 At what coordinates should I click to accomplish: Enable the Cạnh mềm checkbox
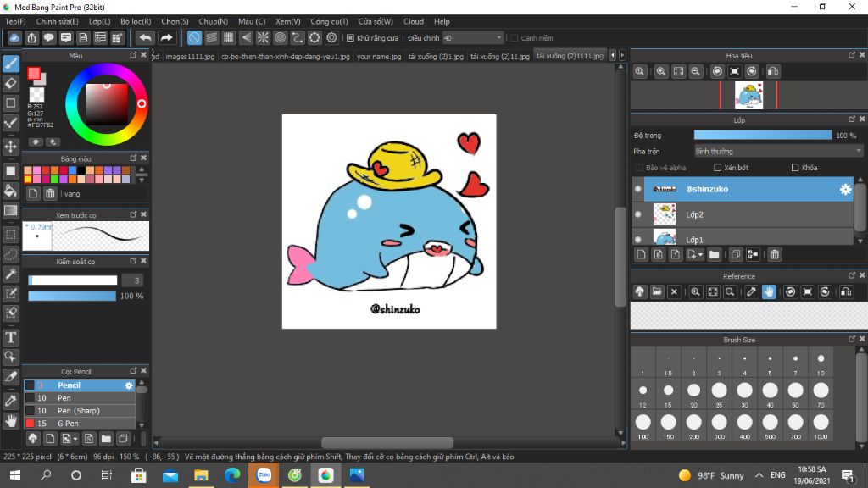(x=515, y=37)
